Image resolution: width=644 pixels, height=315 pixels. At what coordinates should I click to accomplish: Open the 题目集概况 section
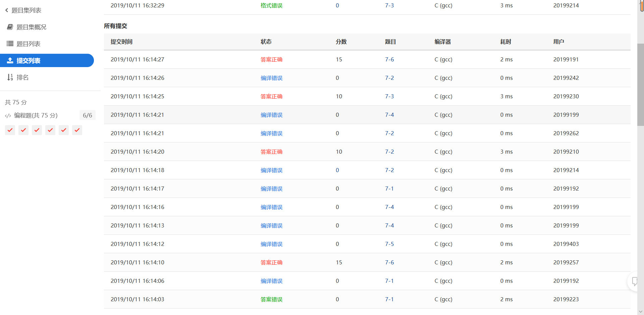(x=32, y=27)
